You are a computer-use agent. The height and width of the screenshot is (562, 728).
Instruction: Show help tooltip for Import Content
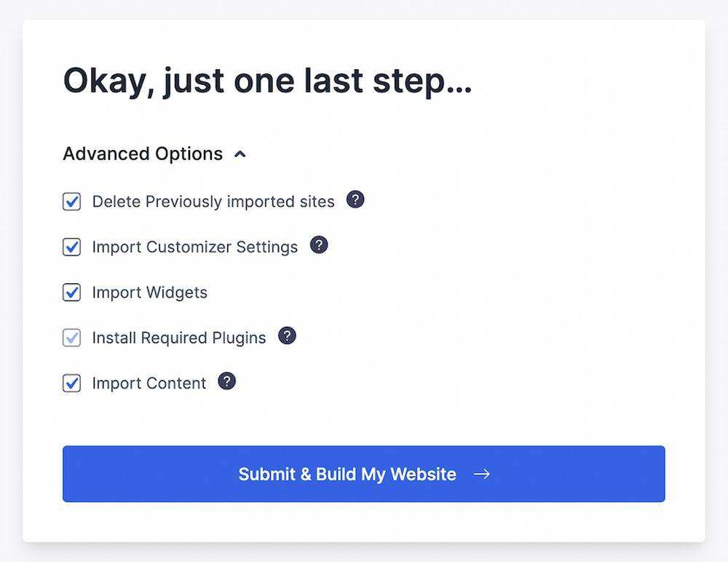coord(227,381)
